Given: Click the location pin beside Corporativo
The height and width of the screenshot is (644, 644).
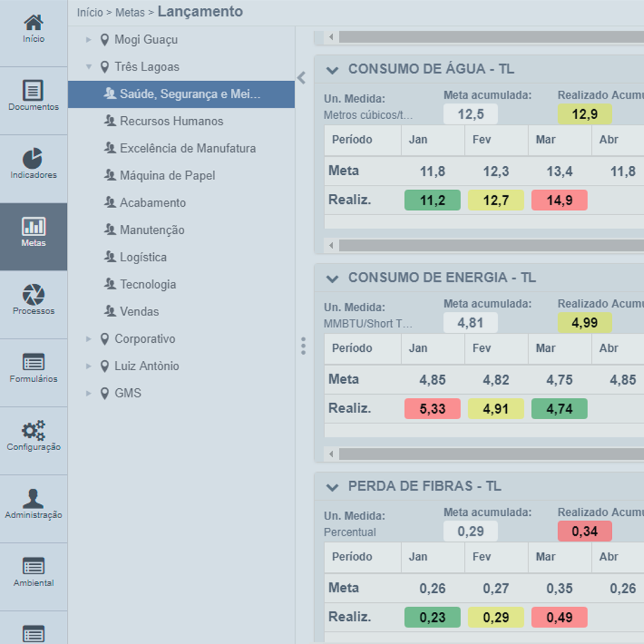Looking at the screenshot, I should (105, 339).
